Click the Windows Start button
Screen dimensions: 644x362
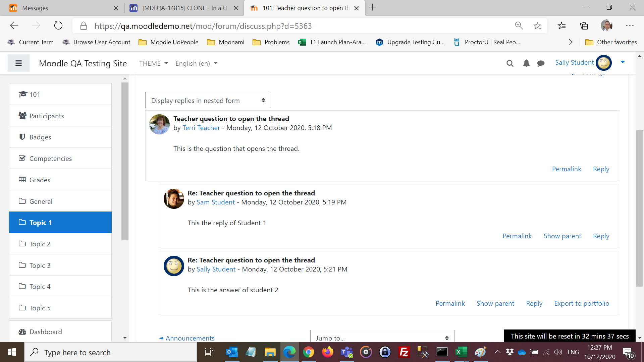12,352
